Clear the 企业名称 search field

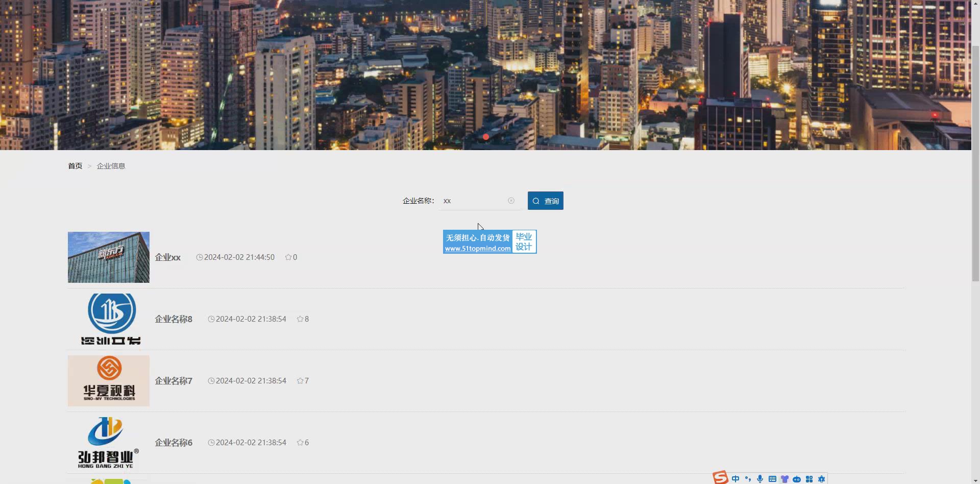[511, 201]
